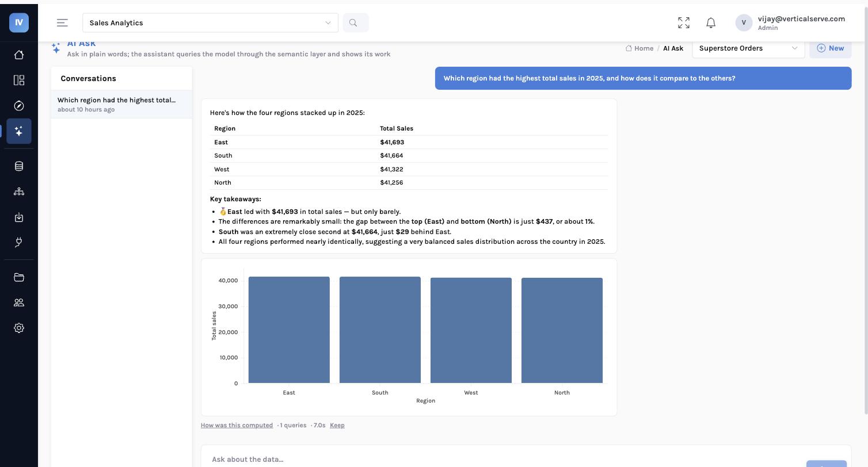Click the $41,664 table value

(391, 155)
